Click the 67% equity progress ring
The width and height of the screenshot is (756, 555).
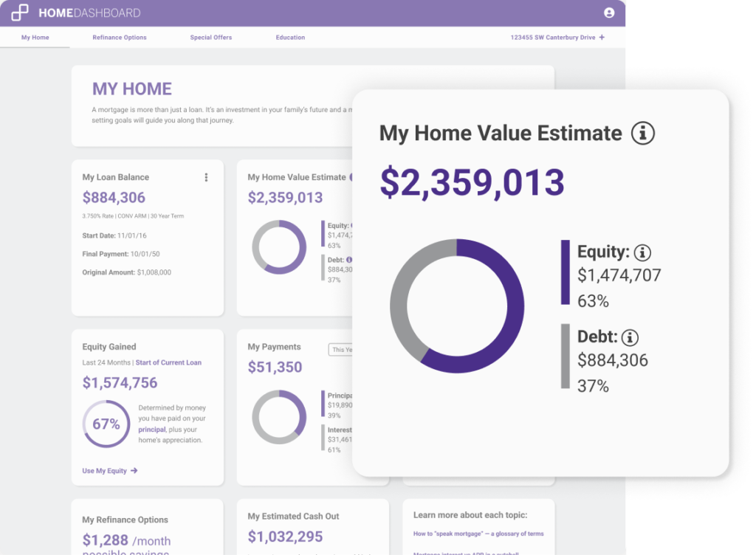pyautogui.click(x=106, y=424)
